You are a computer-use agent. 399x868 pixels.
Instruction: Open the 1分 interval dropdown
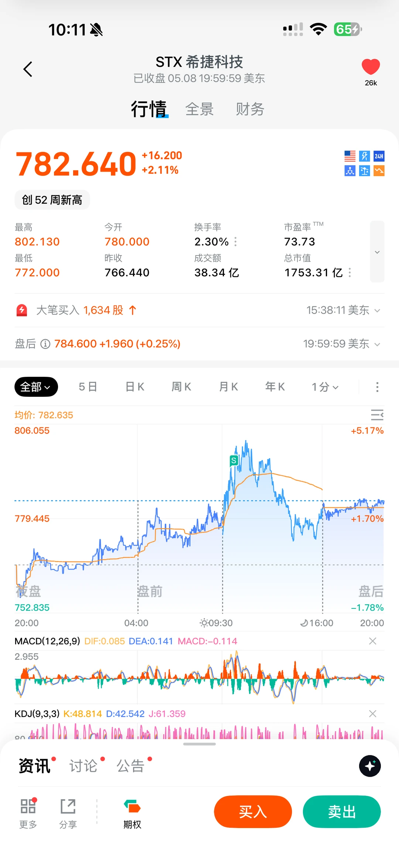click(325, 387)
